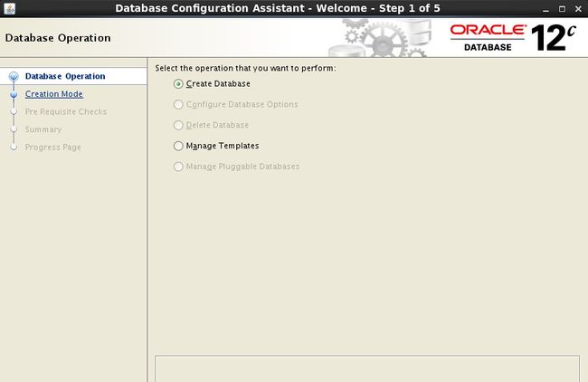
Task: Click the Summary step in sidebar
Action: 43,129
